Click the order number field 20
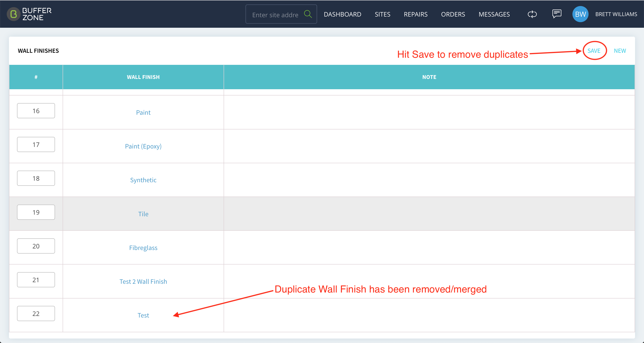Viewport: 644px width, 343px height. pos(36,246)
